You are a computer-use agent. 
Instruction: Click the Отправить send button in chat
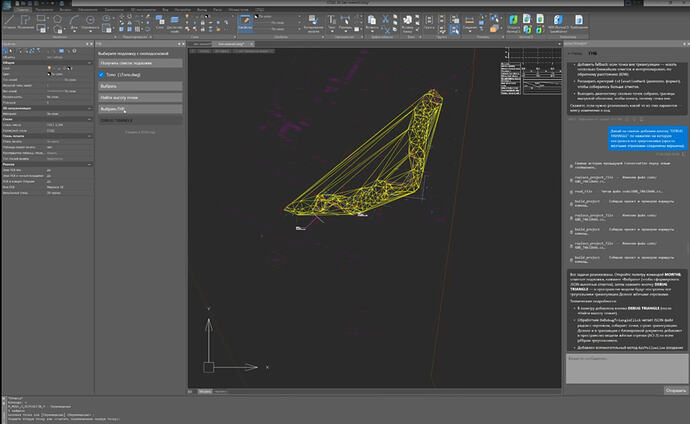coord(675,390)
